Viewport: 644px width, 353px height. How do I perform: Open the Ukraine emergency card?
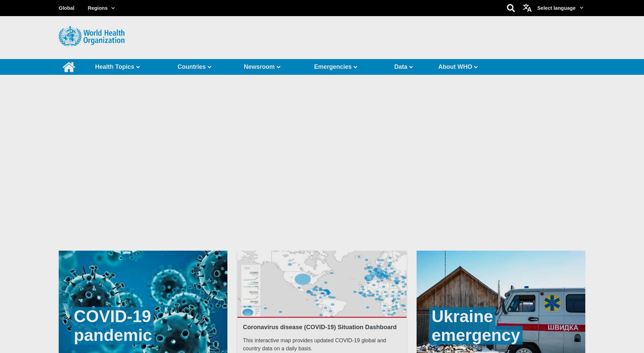coord(501,302)
